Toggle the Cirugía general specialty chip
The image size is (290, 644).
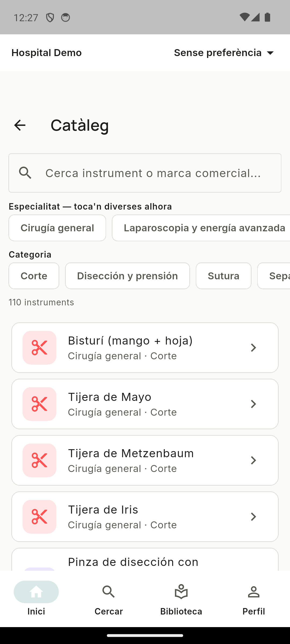click(x=57, y=228)
